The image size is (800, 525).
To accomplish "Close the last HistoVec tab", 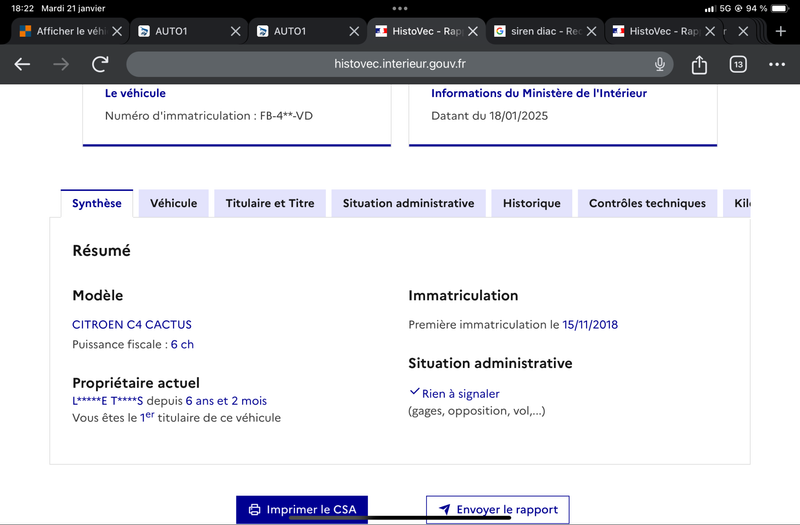I will [710, 31].
